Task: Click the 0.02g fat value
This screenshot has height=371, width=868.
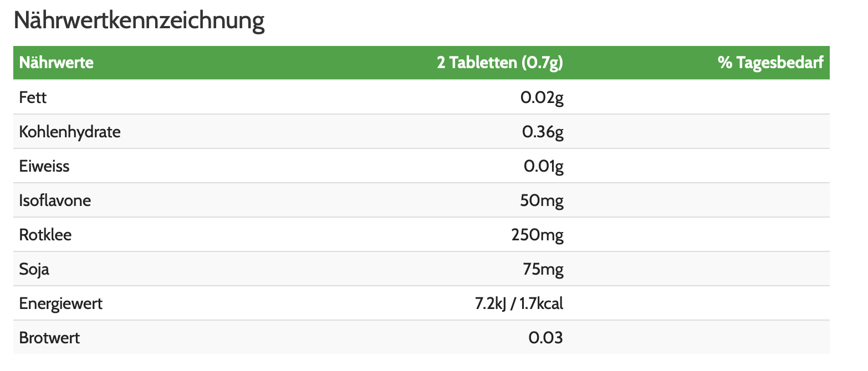Action: coord(542,98)
